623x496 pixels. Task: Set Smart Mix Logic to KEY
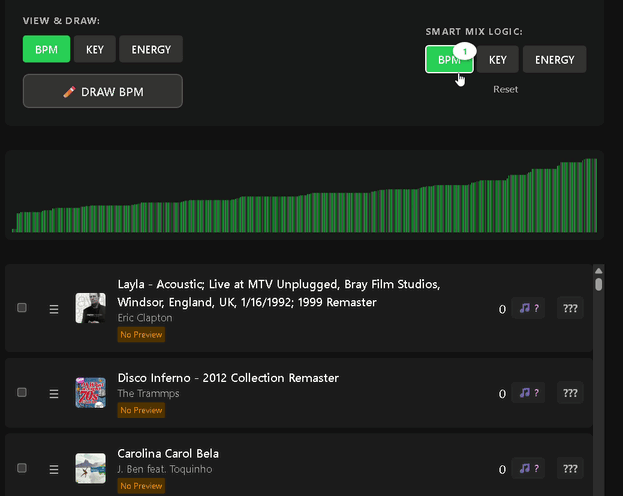[497, 60]
